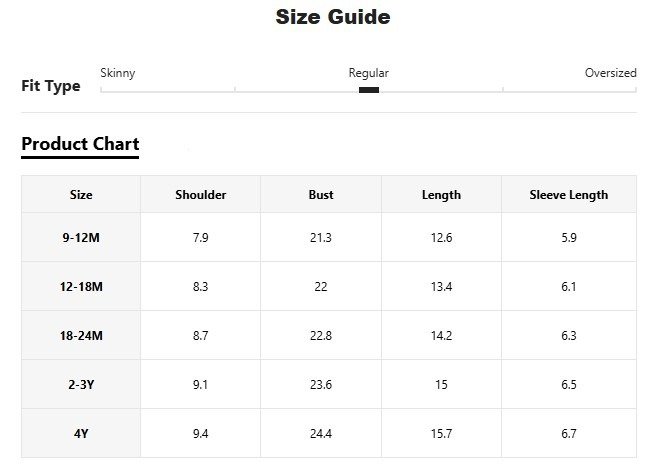Screen dimensions: 667x475
Task: Select the 4Y size row
Action: 81,434
